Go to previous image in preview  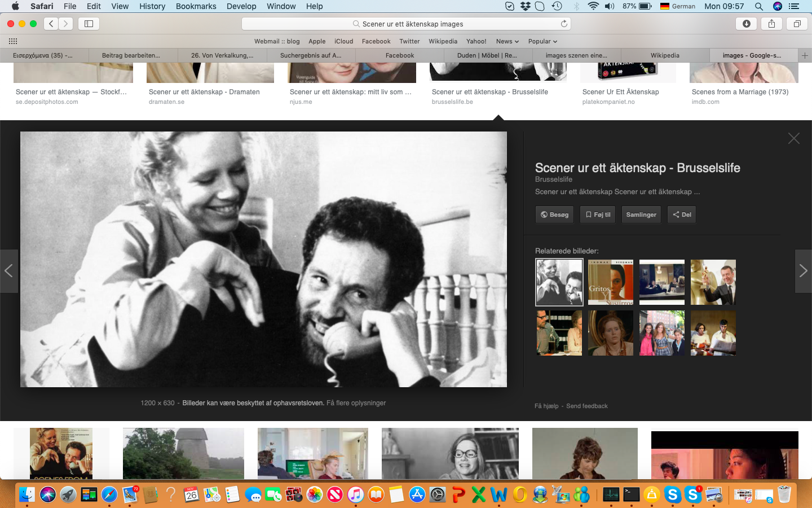9,271
